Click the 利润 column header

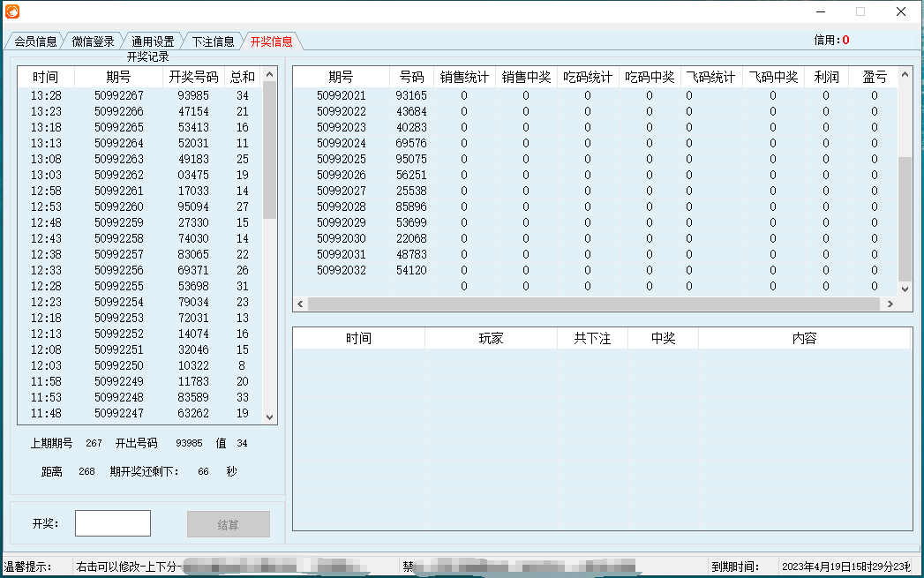(x=825, y=76)
